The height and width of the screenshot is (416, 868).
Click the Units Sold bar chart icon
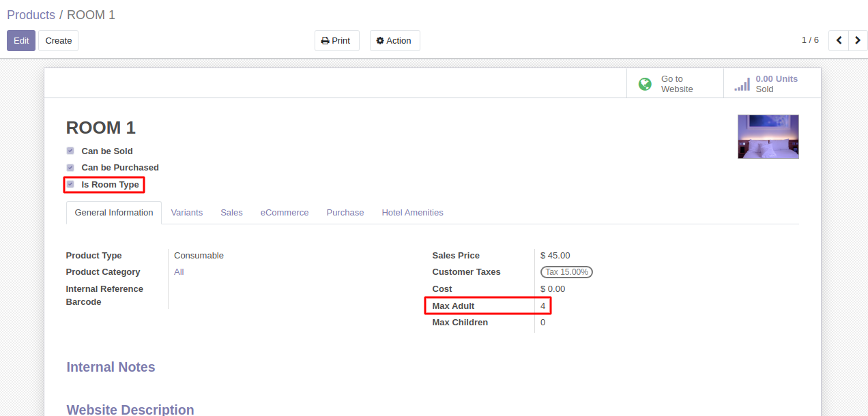click(742, 84)
